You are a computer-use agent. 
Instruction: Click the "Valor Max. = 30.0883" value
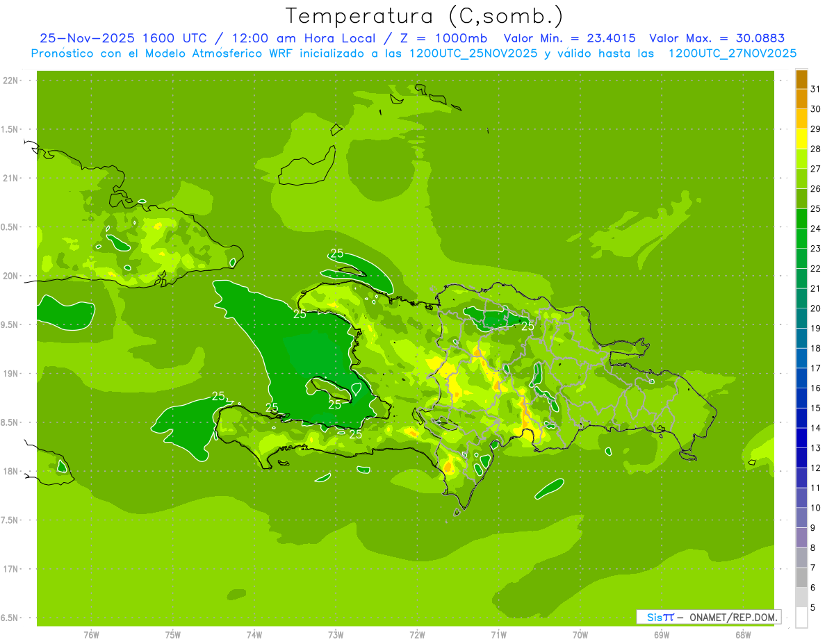(x=717, y=39)
